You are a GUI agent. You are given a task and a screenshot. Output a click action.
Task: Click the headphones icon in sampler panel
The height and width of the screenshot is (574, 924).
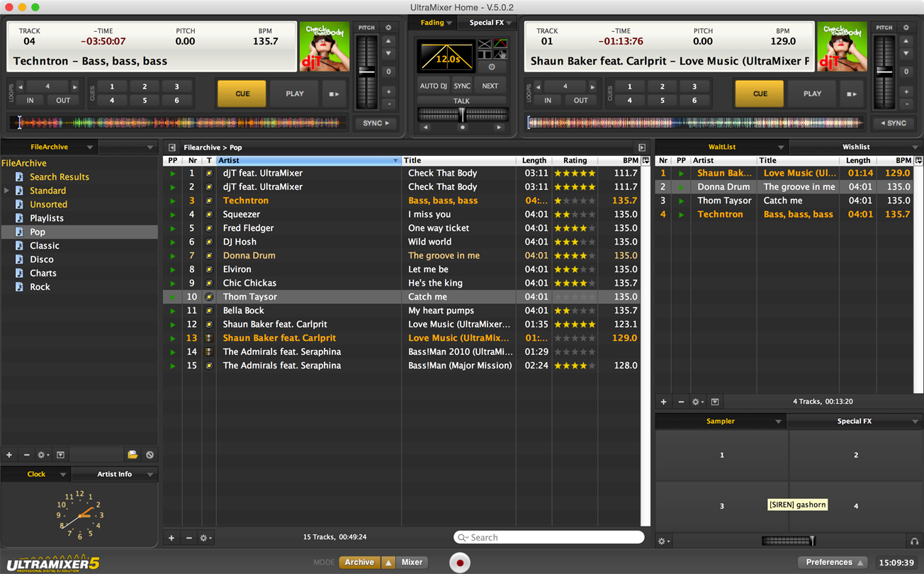(915, 541)
